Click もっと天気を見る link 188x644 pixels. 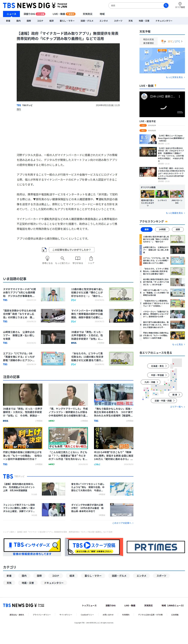point(175,77)
